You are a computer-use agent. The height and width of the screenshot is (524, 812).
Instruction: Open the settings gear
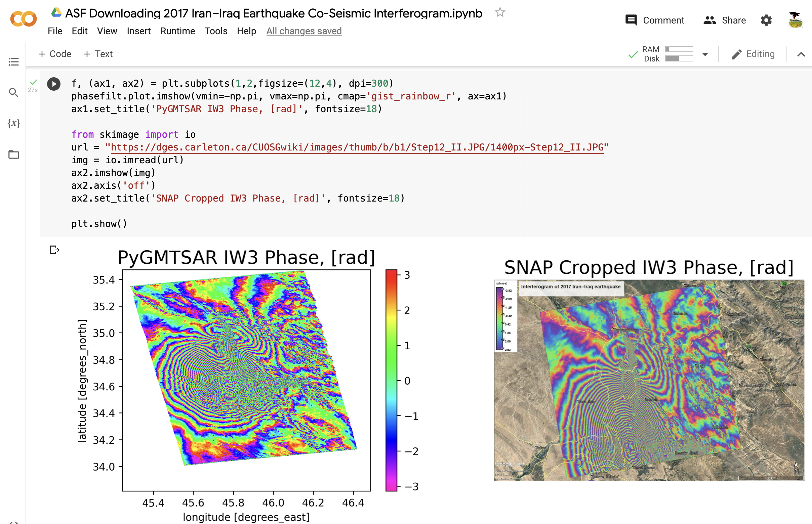tap(766, 20)
